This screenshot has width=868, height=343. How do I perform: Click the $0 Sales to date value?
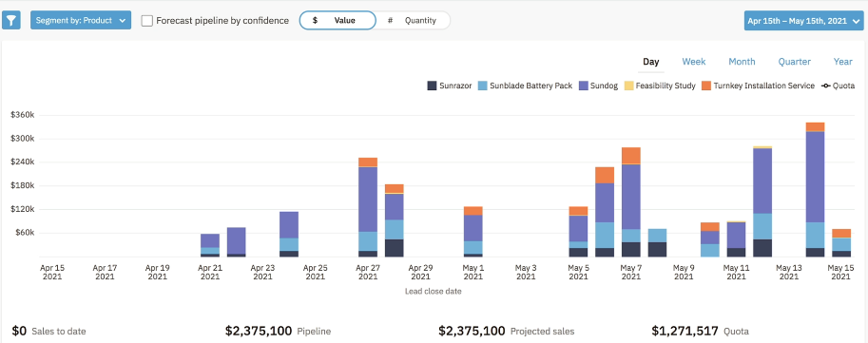[x=19, y=331]
